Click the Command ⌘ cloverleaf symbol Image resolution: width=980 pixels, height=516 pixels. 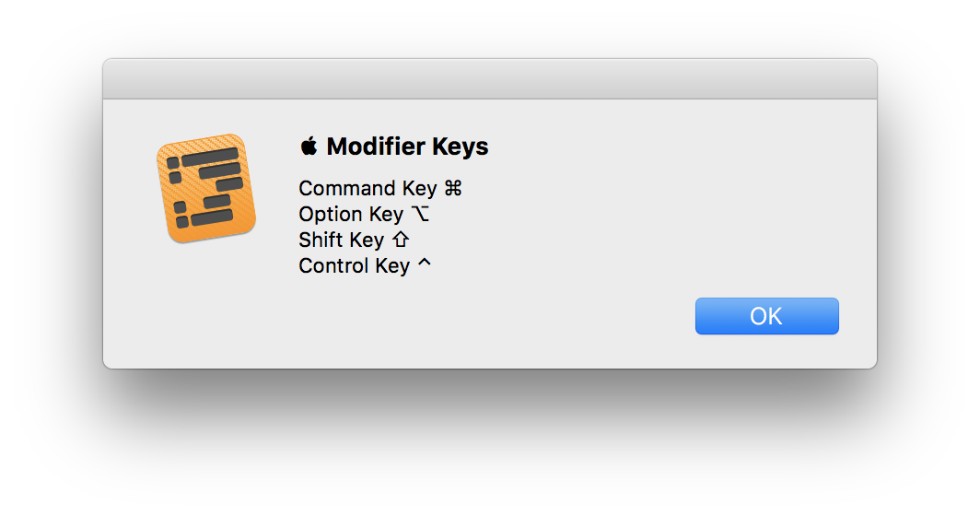click(x=452, y=189)
